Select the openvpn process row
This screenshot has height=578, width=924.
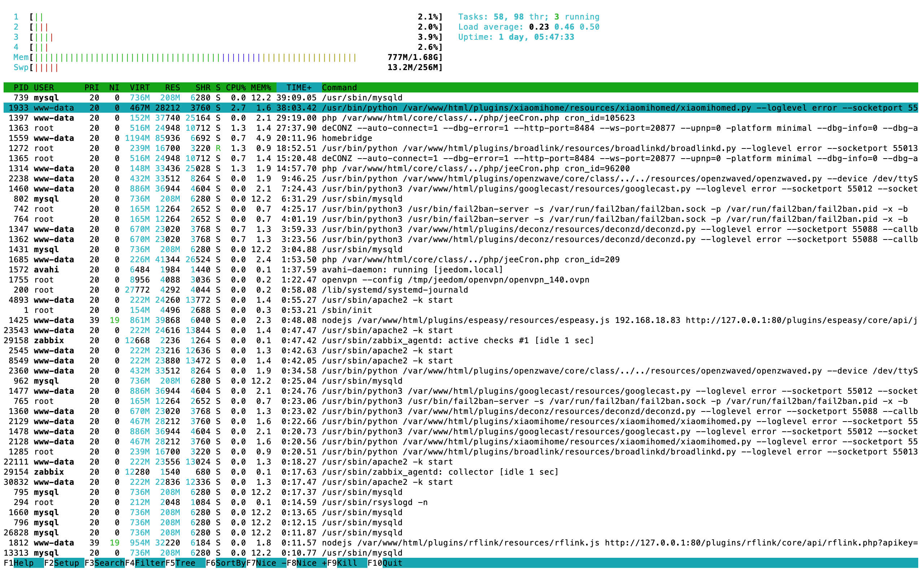coord(461,280)
